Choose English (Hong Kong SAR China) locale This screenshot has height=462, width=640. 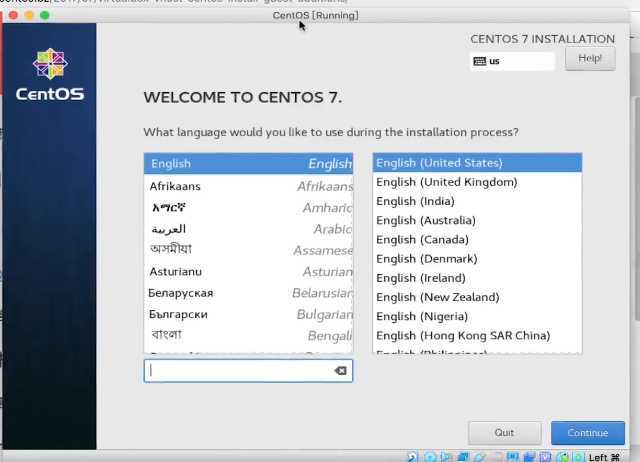[x=477, y=335]
